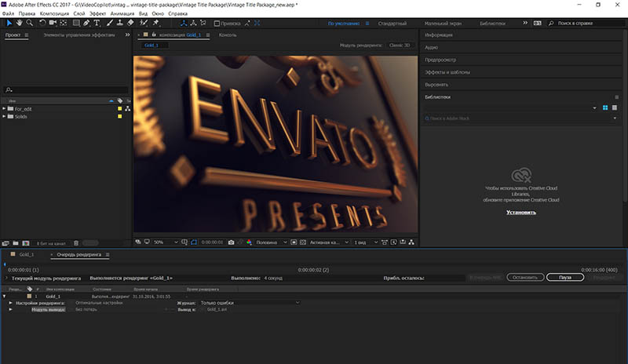Toggle fast previews icon in viewer
The width and height of the screenshot is (628, 364).
point(394,242)
